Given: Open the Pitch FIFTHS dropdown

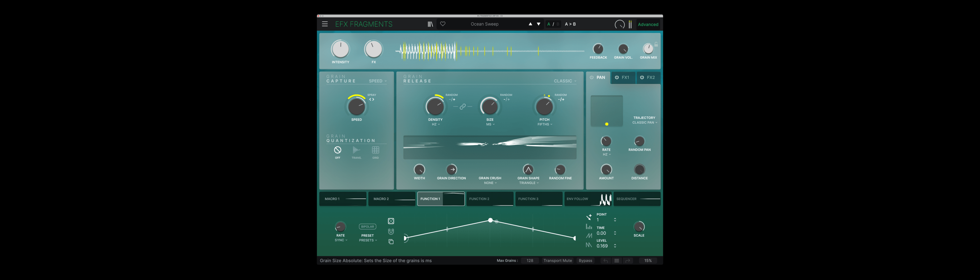Looking at the screenshot, I should coord(545,125).
